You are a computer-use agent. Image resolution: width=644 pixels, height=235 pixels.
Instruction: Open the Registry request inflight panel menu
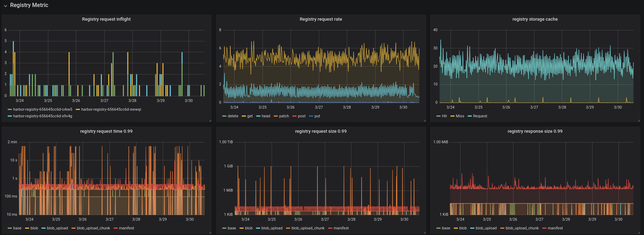106,19
